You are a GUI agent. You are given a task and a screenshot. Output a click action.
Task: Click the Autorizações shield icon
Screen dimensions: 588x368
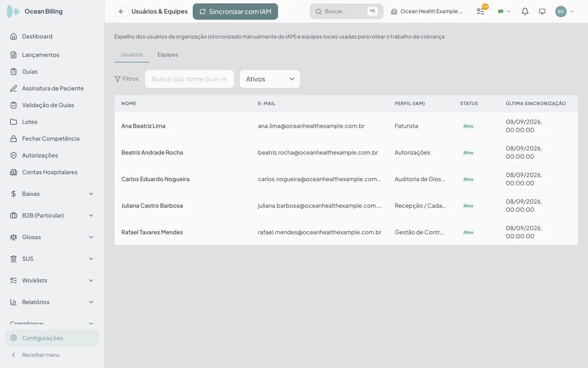(x=14, y=155)
